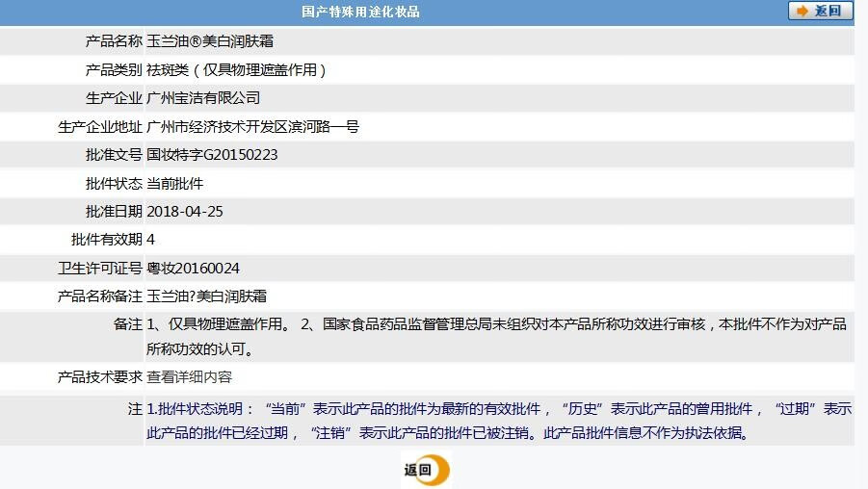Click the round orange 返回 icon at the bottom
This screenshot has height=489, width=868.
426,470
